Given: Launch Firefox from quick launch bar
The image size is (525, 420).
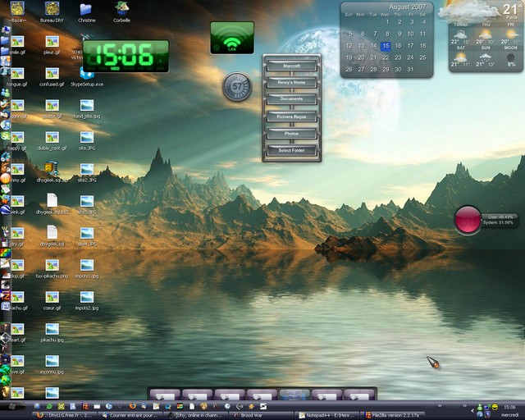Looking at the screenshot, I should pyautogui.click(x=133, y=406).
